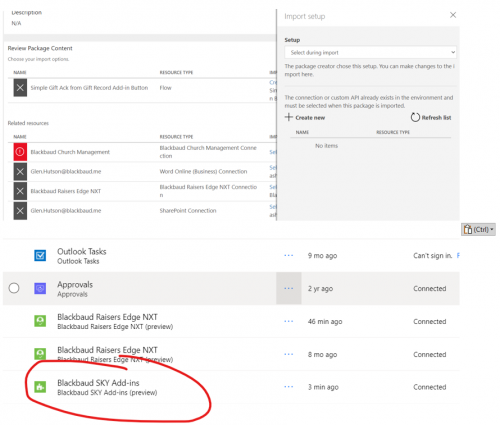500x425 pixels.
Task: Click X icon for Blackbaud Raisers Edge NXT resource
Action: [x=20, y=191]
